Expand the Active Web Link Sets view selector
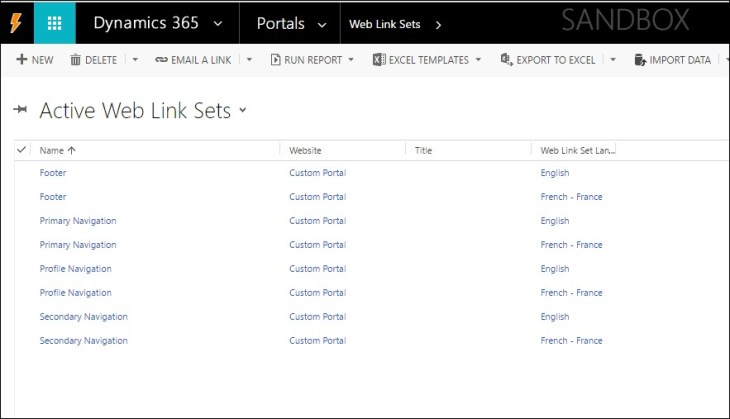The height and width of the screenshot is (419, 730). (243, 111)
